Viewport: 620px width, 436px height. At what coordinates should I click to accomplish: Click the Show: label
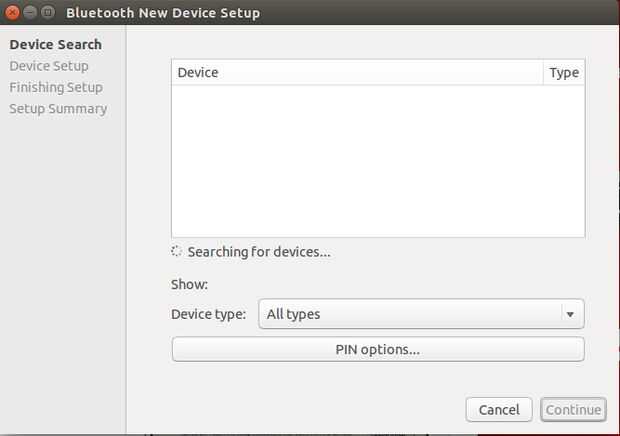click(x=189, y=285)
